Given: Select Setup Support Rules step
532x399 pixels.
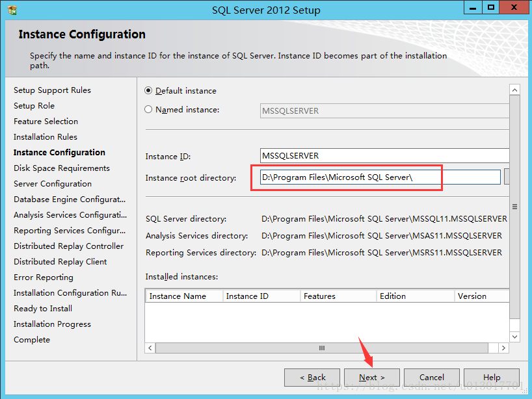Looking at the screenshot, I should 52,90.
